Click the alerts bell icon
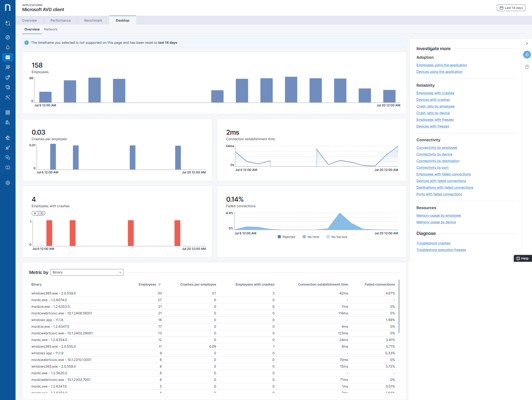 tap(8, 47)
